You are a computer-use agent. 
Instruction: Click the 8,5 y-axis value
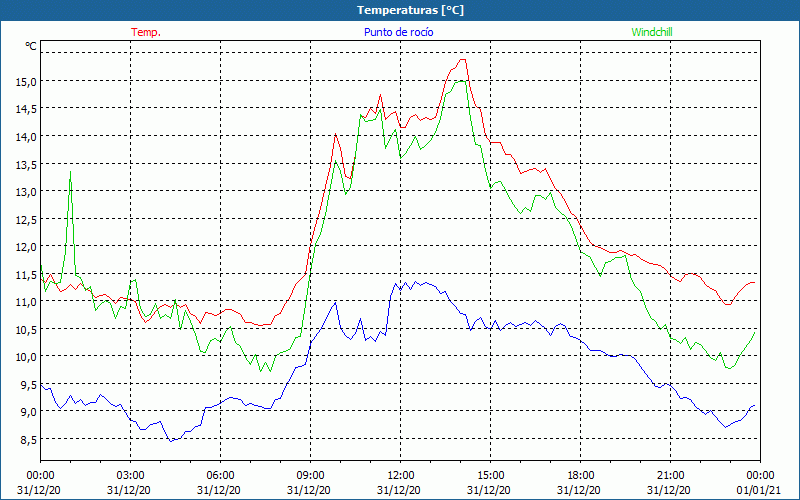[29, 439]
